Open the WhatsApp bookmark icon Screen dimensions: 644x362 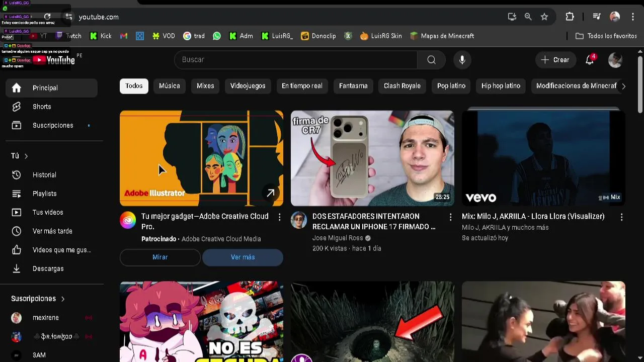pyautogui.click(x=217, y=36)
